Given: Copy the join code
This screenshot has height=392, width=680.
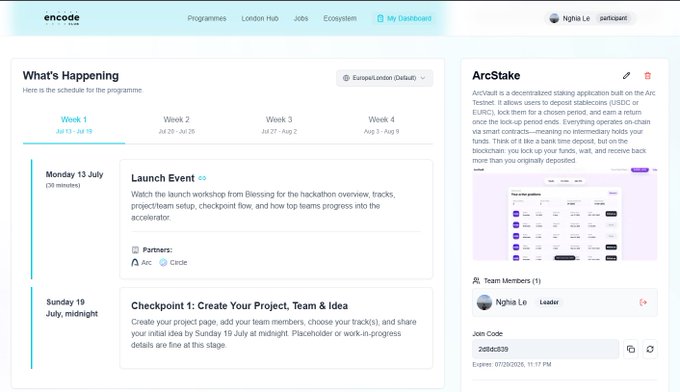Looking at the screenshot, I should point(631,349).
